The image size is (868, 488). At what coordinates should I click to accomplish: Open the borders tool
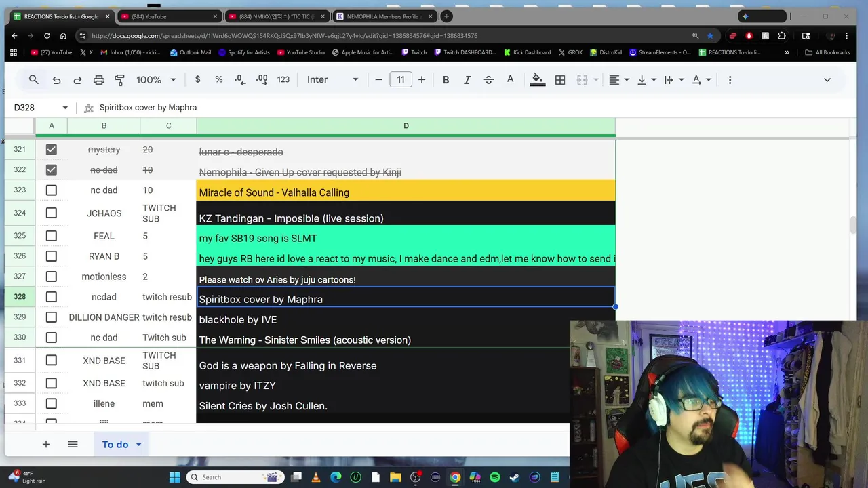pos(560,79)
